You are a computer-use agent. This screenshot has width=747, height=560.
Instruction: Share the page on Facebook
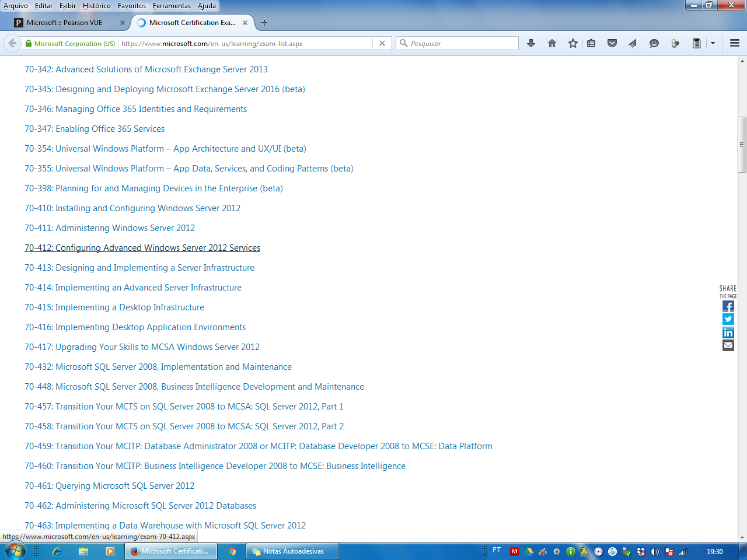pyautogui.click(x=728, y=306)
